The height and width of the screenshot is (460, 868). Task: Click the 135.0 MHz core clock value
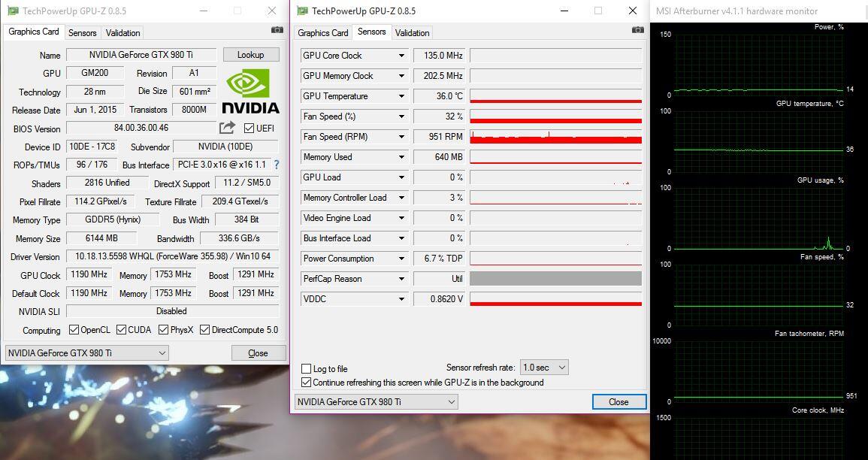[438, 56]
